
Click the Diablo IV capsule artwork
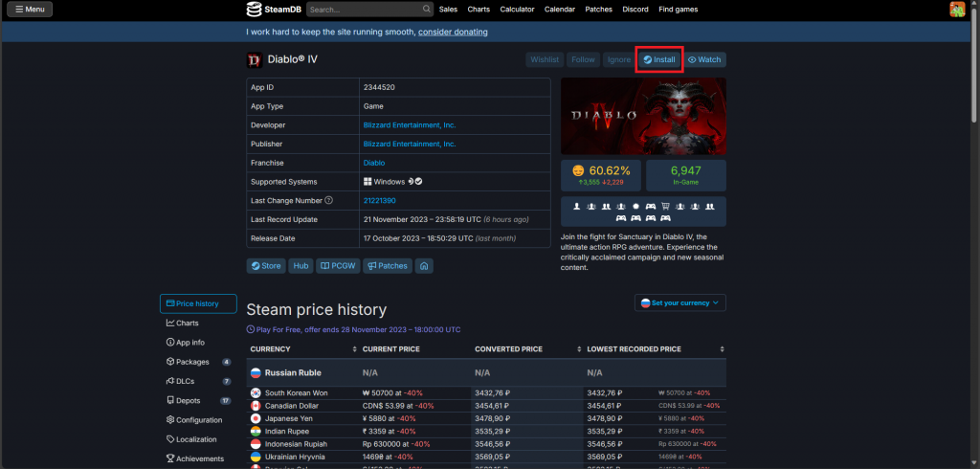click(643, 117)
